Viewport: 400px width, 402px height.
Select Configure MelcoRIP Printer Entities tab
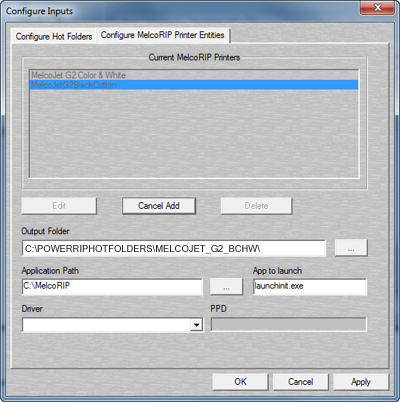point(163,35)
